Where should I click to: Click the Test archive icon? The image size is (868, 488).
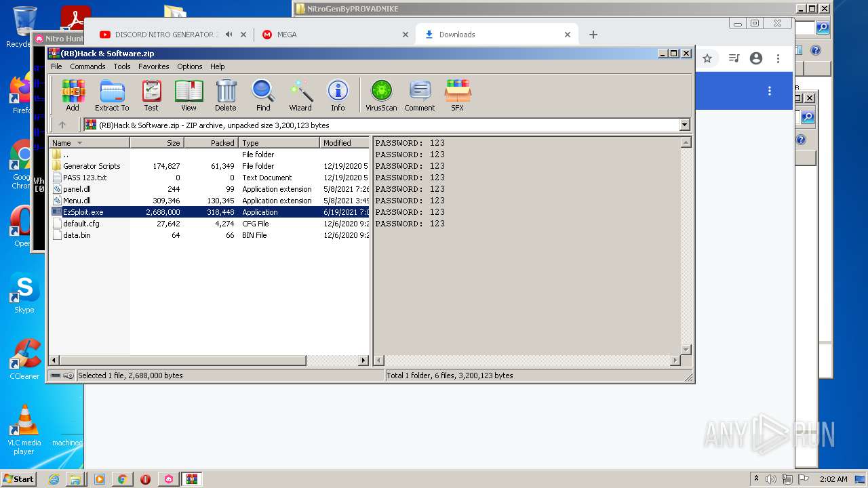pyautogui.click(x=151, y=95)
